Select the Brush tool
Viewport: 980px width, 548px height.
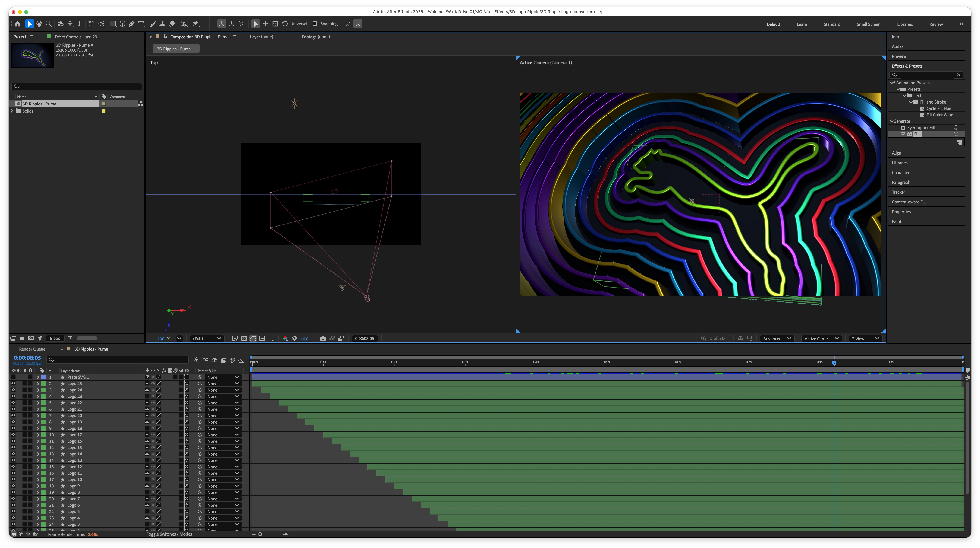tap(153, 24)
